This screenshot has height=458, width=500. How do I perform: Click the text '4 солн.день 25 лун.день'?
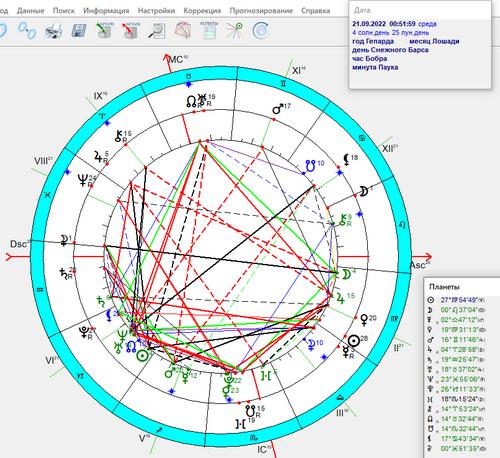[x=390, y=33]
